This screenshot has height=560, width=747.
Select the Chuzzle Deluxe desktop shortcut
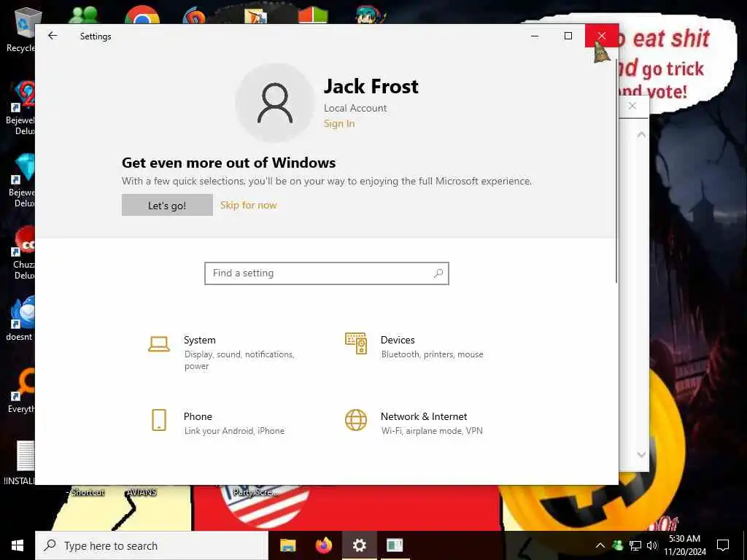(x=23, y=252)
